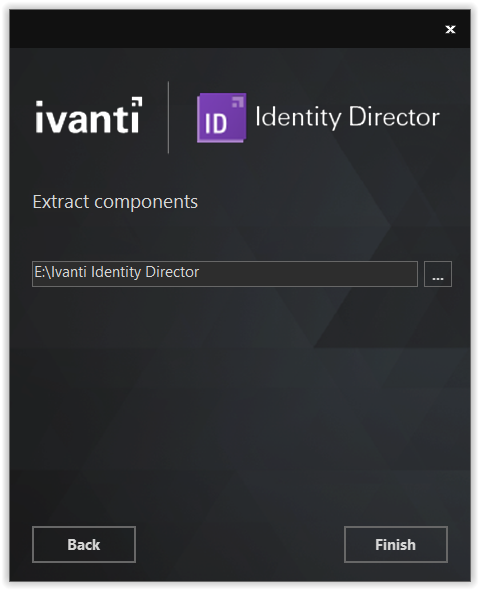Image resolution: width=479 pixels, height=590 pixels.
Task: Click inside the extraction path field
Action: click(225, 274)
